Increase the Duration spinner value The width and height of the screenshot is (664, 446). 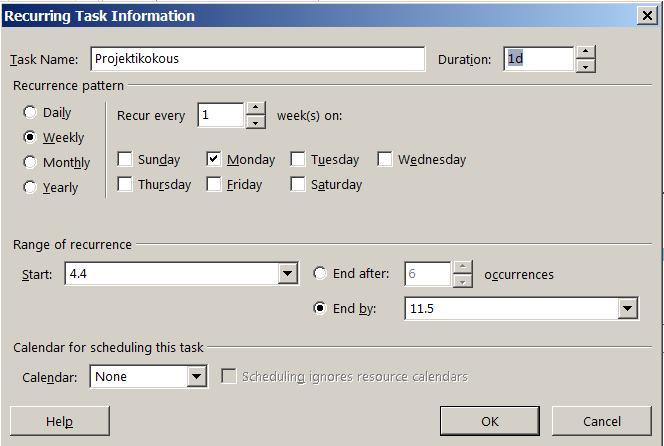[x=586, y=52]
